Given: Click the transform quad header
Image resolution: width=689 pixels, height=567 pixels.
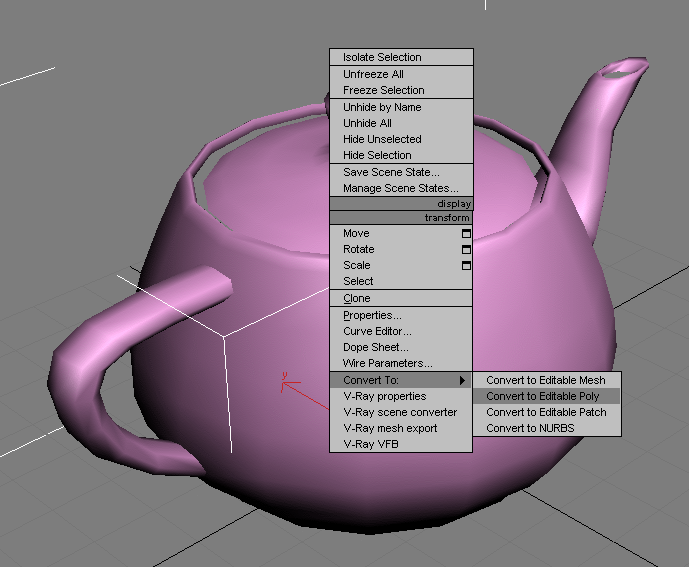Looking at the screenshot, I should pyautogui.click(x=401, y=218).
